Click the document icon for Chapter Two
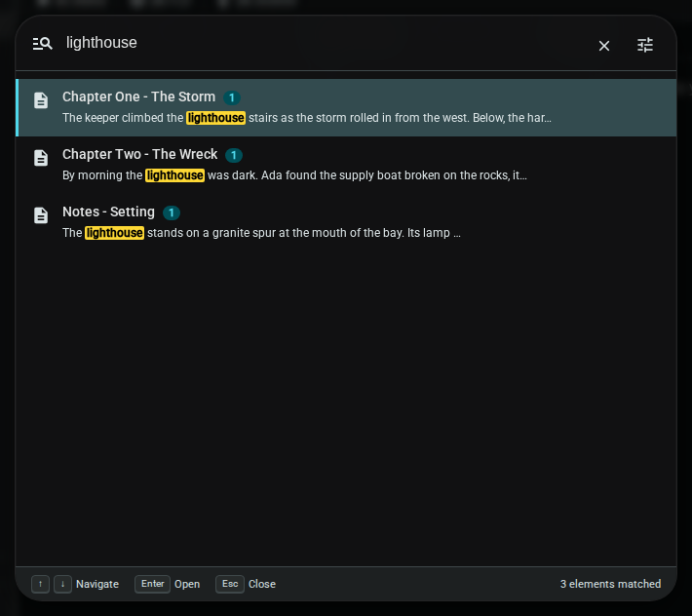Image resolution: width=692 pixels, height=616 pixels. coord(41,158)
